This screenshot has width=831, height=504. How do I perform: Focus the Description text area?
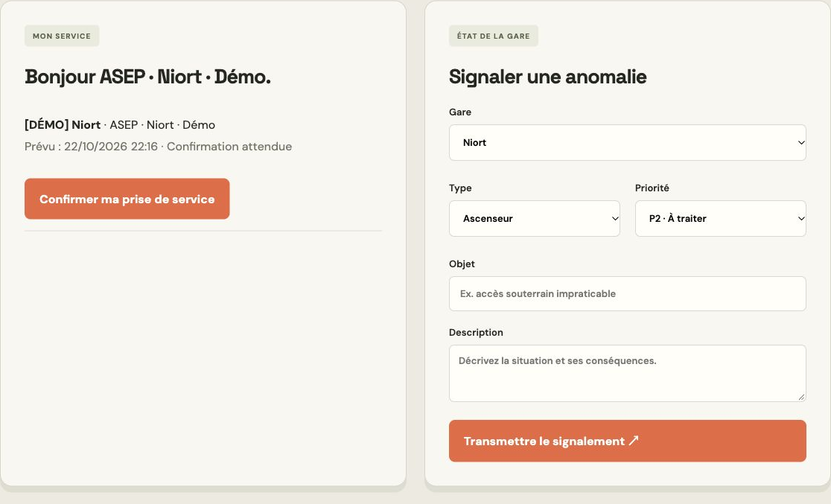(628, 374)
